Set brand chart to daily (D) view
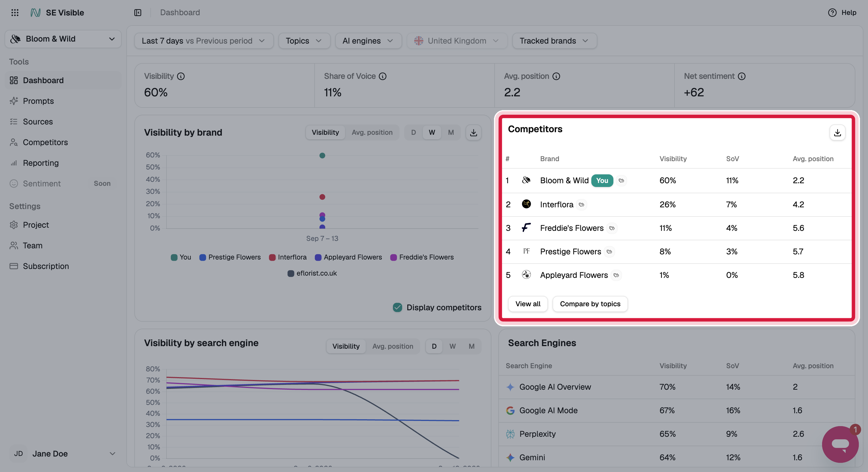The width and height of the screenshot is (868, 472). (413, 132)
